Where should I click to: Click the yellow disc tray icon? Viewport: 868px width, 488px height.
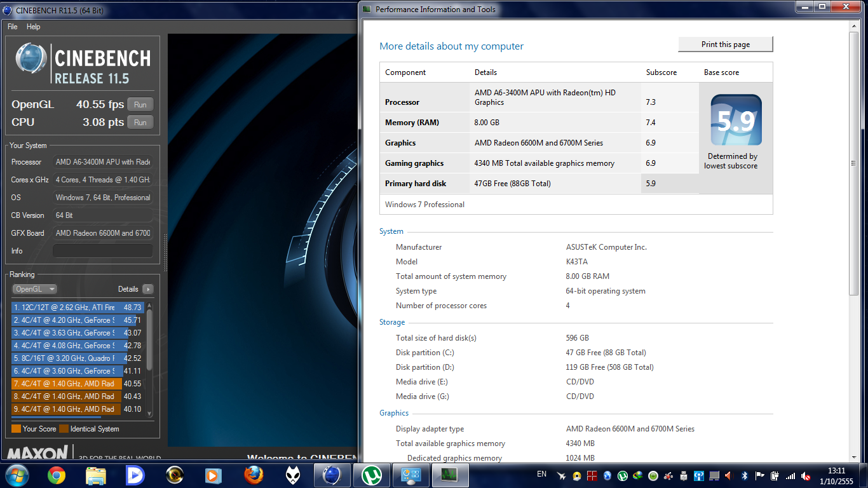[576, 476]
